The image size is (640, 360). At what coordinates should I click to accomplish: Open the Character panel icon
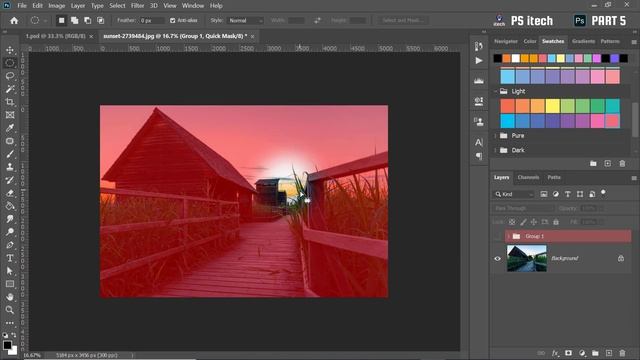tap(479, 142)
